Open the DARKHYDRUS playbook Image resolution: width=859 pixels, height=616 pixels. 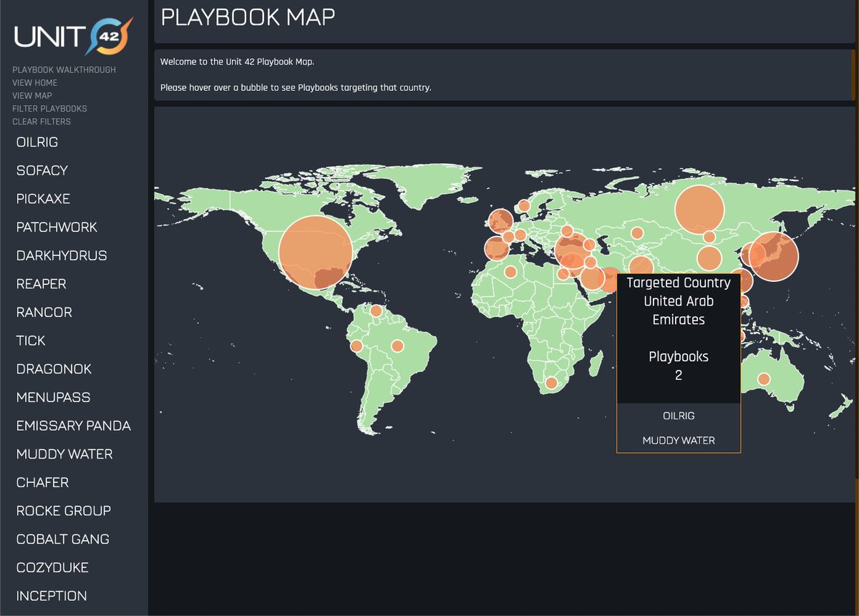(62, 255)
